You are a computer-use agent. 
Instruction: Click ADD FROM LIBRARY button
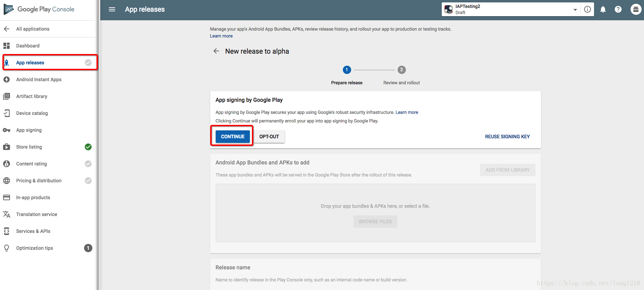tap(508, 170)
